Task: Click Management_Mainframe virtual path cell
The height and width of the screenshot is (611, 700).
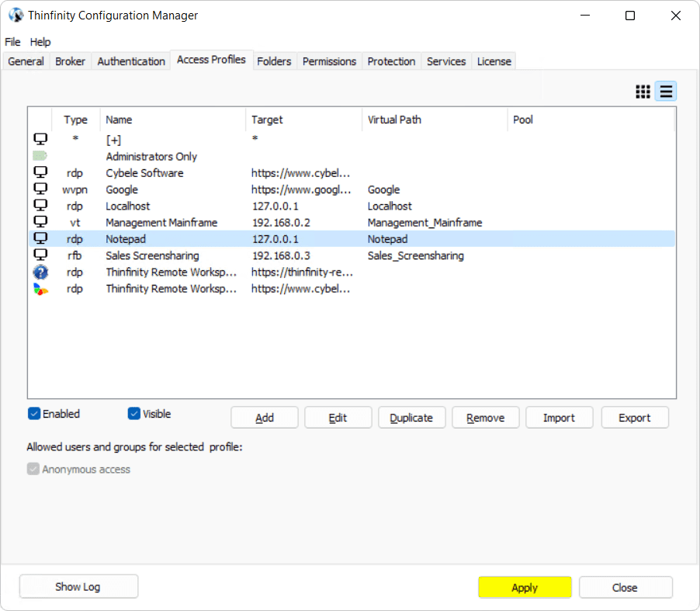Action: pos(425,222)
